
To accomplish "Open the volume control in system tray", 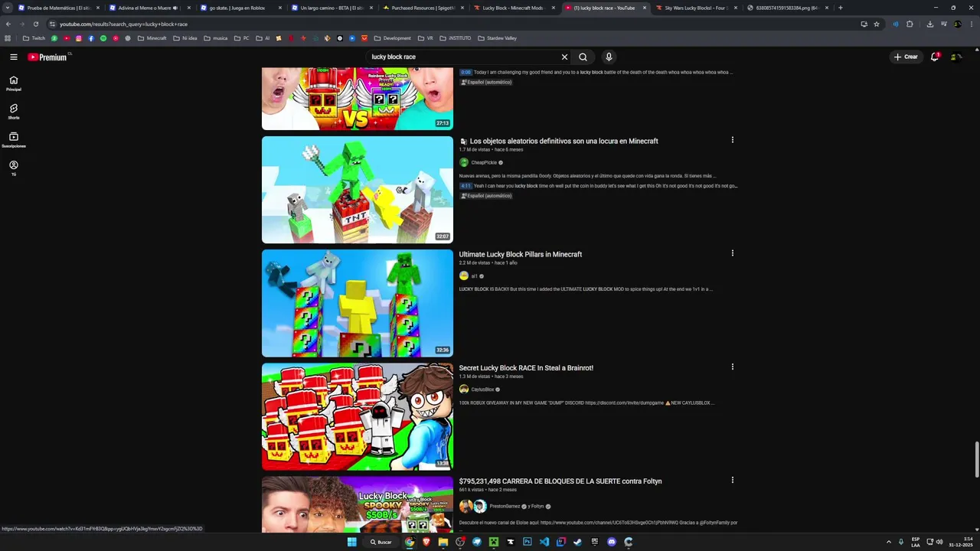I will pos(939,542).
